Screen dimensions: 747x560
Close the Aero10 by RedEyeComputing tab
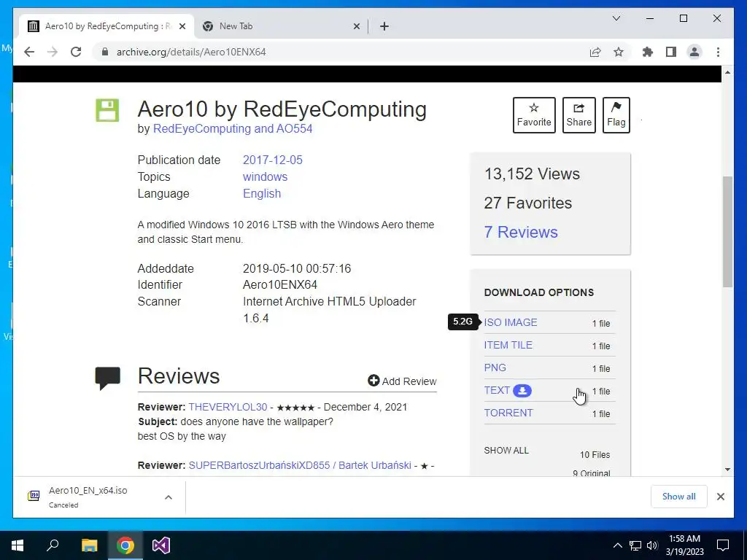click(x=182, y=26)
